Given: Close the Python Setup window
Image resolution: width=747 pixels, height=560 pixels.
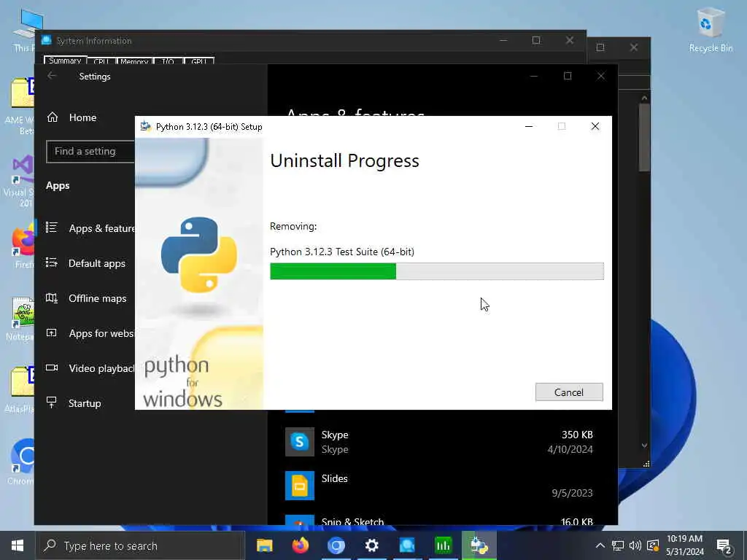Looking at the screenshot, I should coord(595,126).
